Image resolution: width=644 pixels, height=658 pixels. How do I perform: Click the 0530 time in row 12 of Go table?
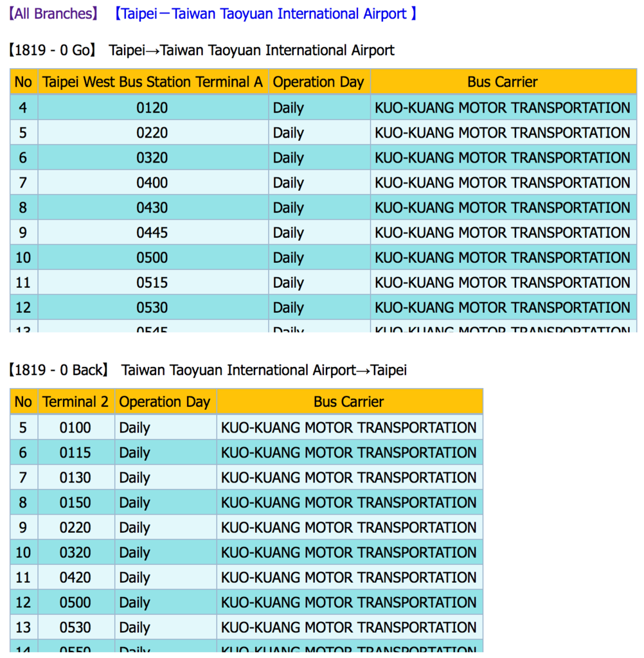coord(152,308)
